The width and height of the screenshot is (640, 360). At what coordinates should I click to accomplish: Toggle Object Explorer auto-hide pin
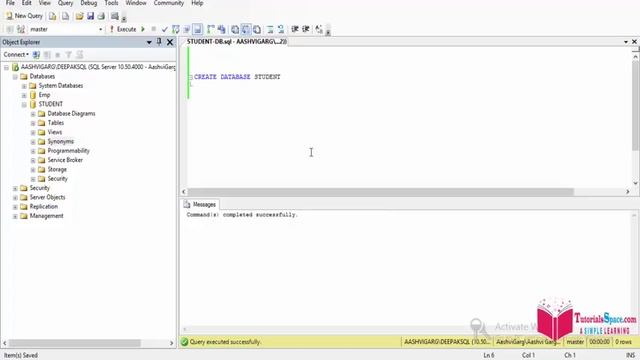(x=159, y=42)
